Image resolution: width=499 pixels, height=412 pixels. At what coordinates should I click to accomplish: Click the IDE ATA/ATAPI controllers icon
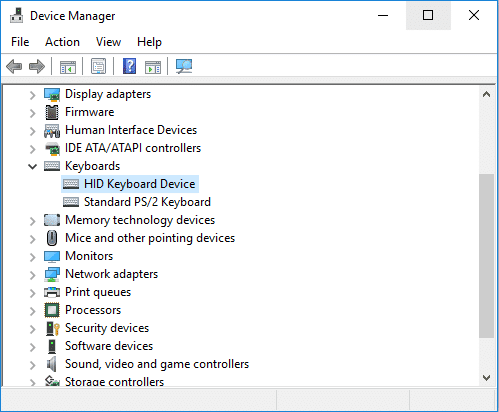click(x=52, y=149)
